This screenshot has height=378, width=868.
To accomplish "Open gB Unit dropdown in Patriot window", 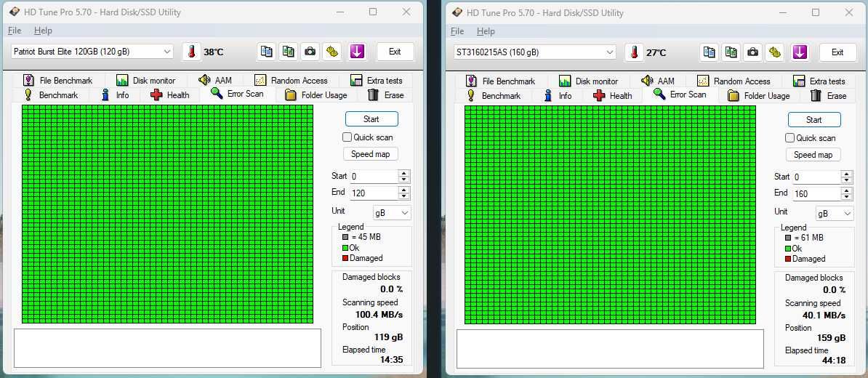I will pyautogui.click(x=392, y=212).
